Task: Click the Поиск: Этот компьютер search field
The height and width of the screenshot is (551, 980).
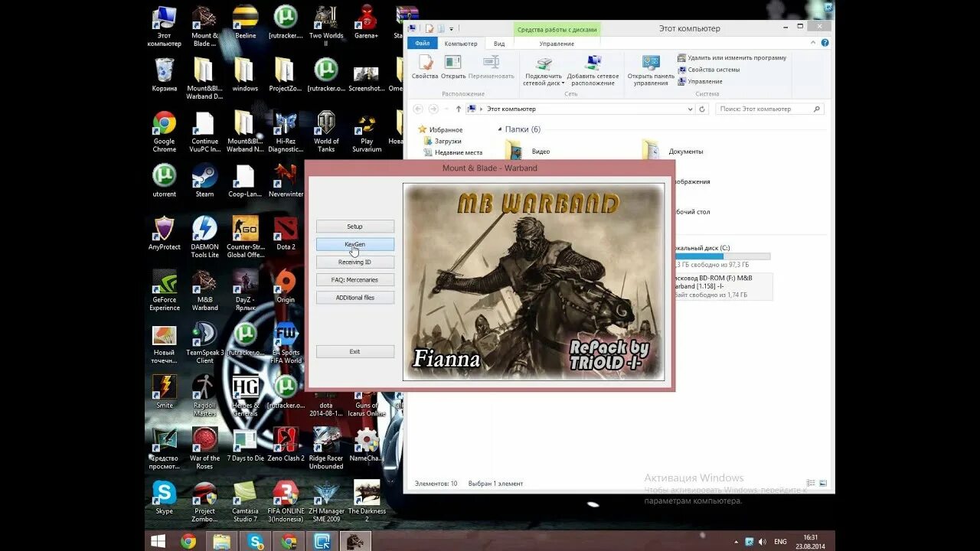Action: [770, 109]
